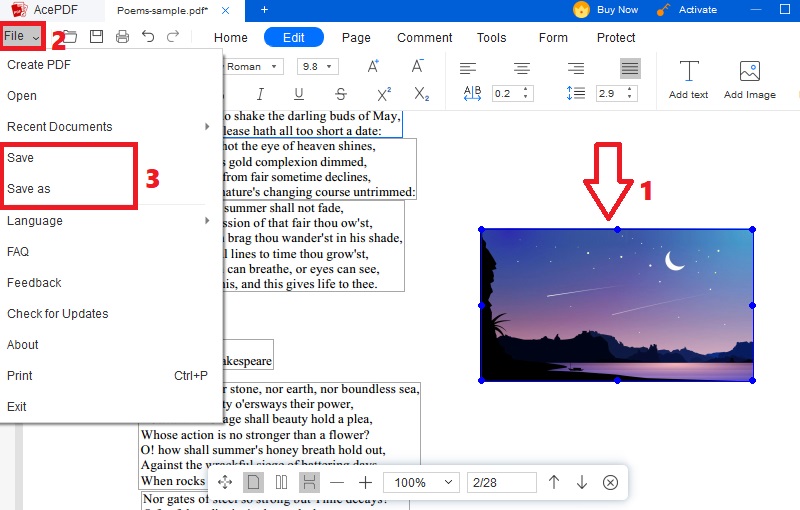
Task: Click the Add Image tool
Action: (x=749, y=80)
